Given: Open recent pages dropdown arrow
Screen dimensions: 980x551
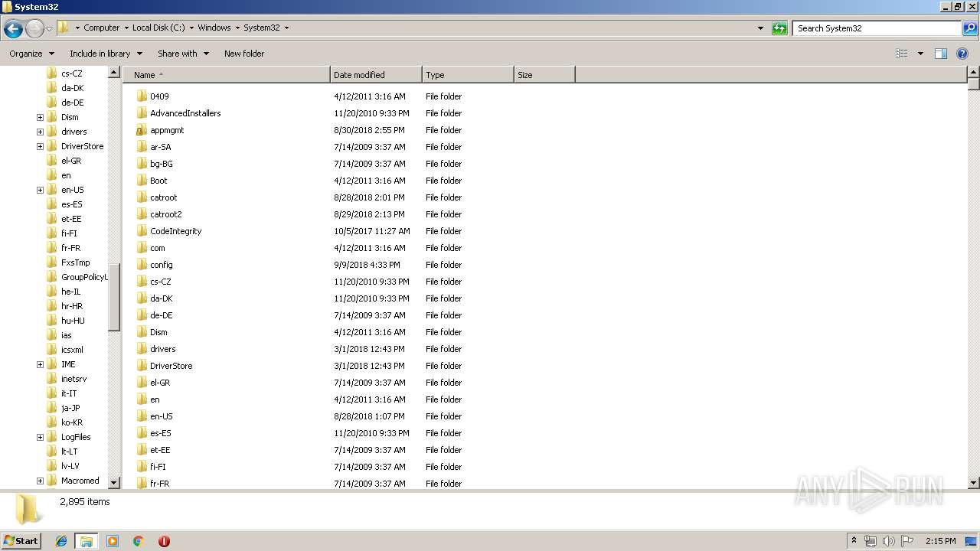Looking at the screenshot, I should click(49, 29).
